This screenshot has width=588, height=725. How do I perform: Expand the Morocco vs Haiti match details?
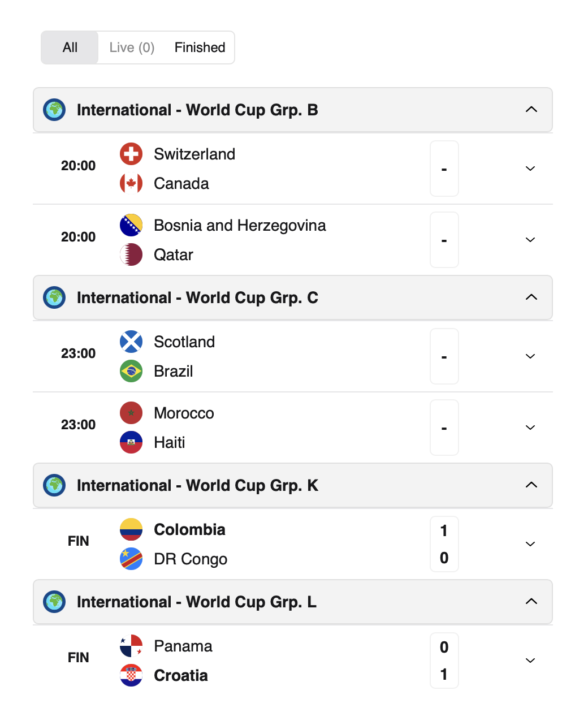(530, 428)
